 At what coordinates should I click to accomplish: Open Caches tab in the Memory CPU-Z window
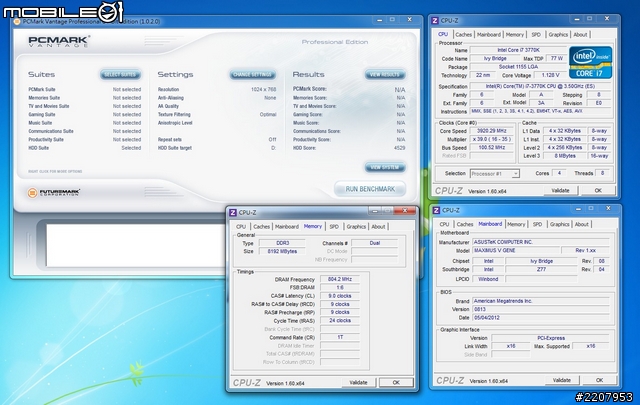click(x=261, y=227)
